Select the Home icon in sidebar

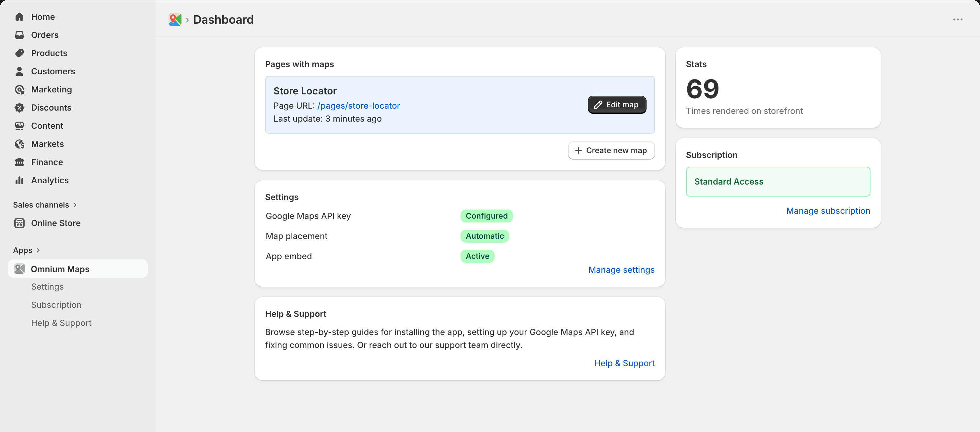[x=19, y=16]
